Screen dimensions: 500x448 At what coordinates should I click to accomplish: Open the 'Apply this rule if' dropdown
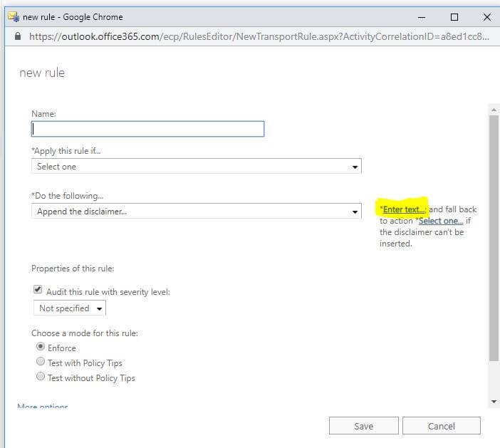[196, 167]
